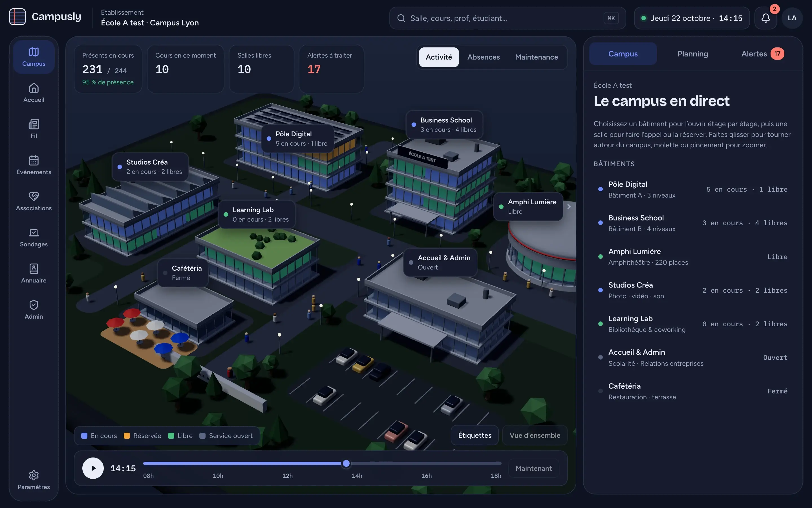Image resolution: width=812 pixels, height=508 pixels.
Task: Switch to Vue d'ensemble
Action: (x=535, y=435)
